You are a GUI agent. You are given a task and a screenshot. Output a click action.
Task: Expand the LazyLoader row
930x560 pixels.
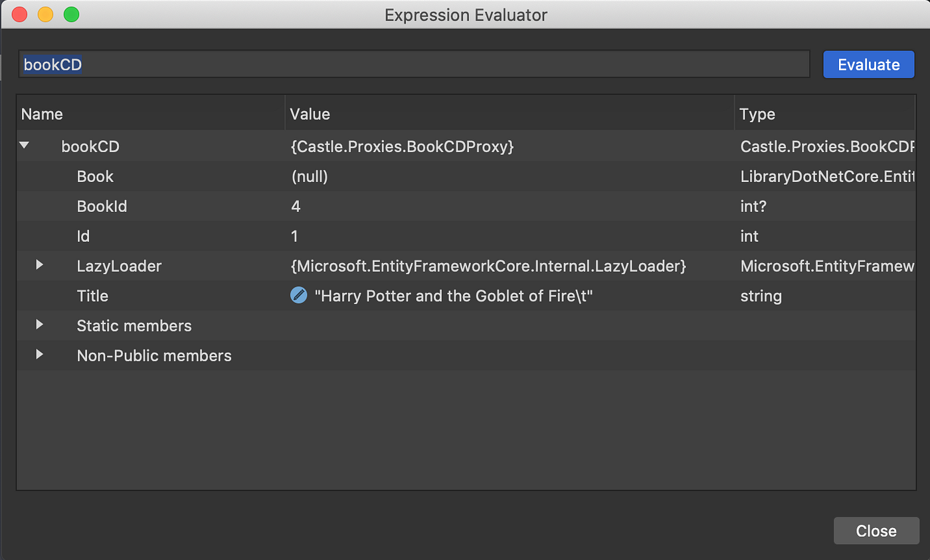click(x=40, y=265)
